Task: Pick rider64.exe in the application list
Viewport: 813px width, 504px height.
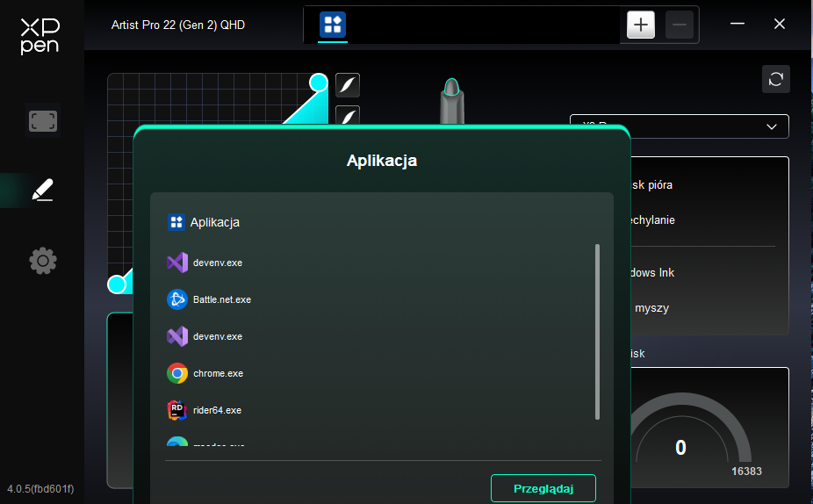Action: 216,410
